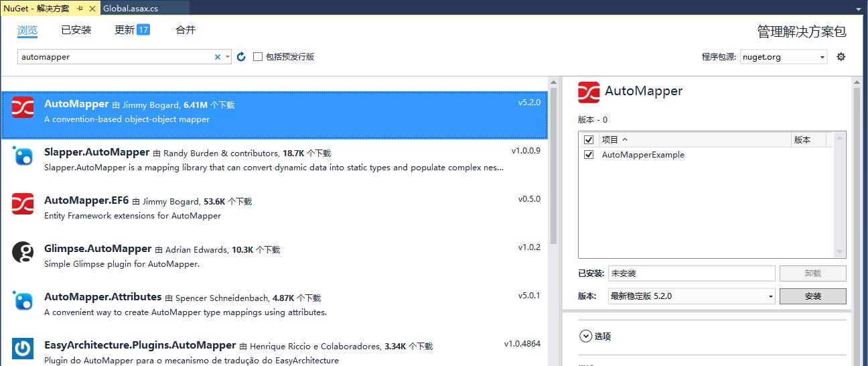
Task: Click the v1.0.0.9 version label
Action: [x=526, y=151]
